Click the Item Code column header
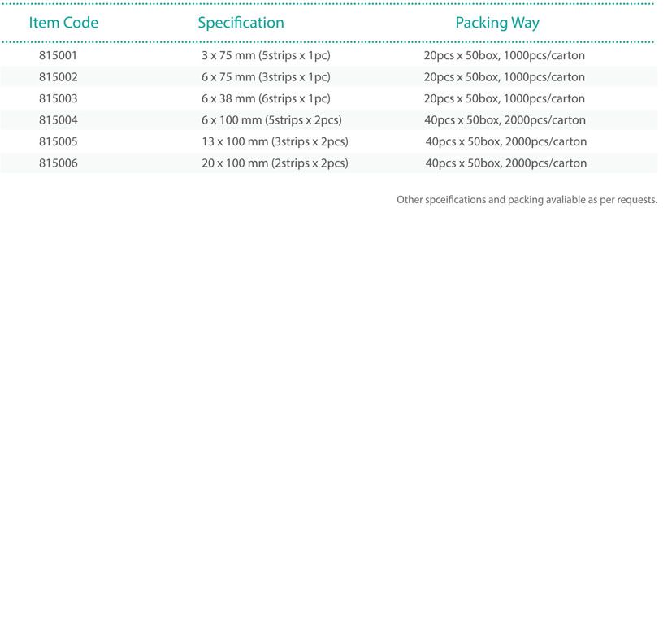Viewport: 672px width, 624px height. tap(63, 23)
